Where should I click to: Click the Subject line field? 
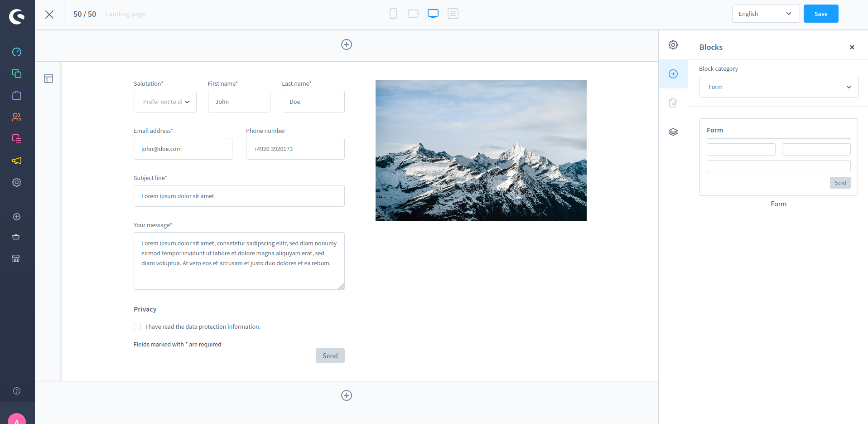click(x=239, y=196)
